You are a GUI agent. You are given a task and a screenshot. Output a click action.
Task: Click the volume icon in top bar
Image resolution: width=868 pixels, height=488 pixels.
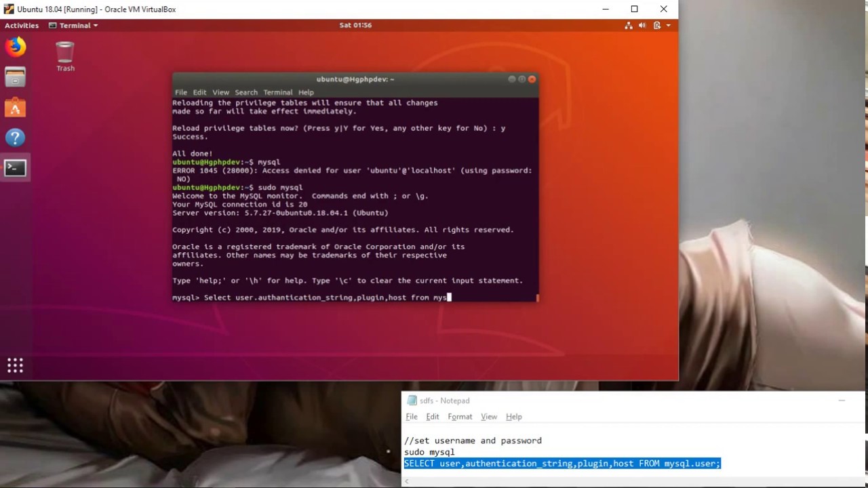click(643, 25)
